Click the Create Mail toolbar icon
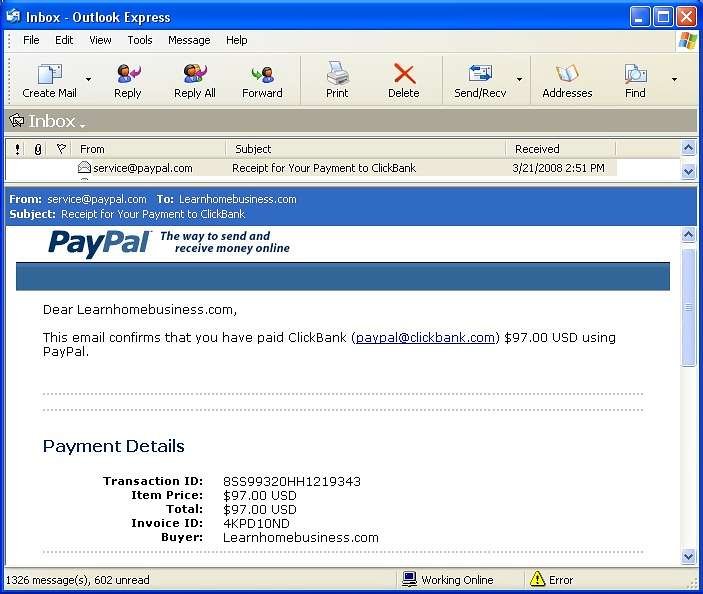The width and height of the screenshot is (703, 594). coord(49,74)
